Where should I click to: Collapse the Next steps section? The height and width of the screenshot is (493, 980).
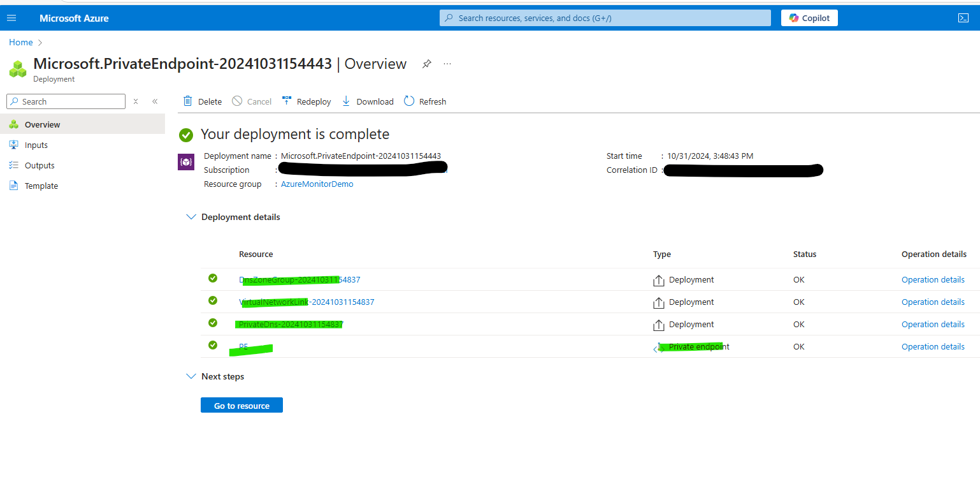pos(191,376)
